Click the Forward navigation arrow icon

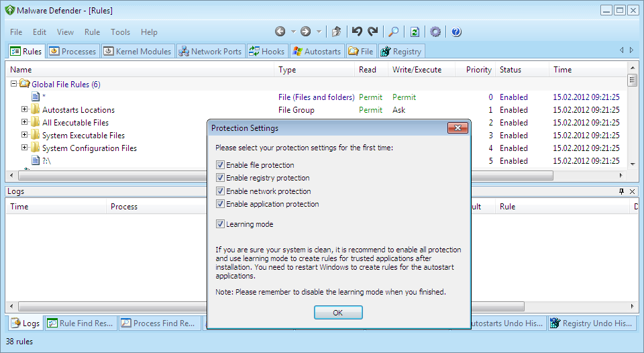click(306, 32)
